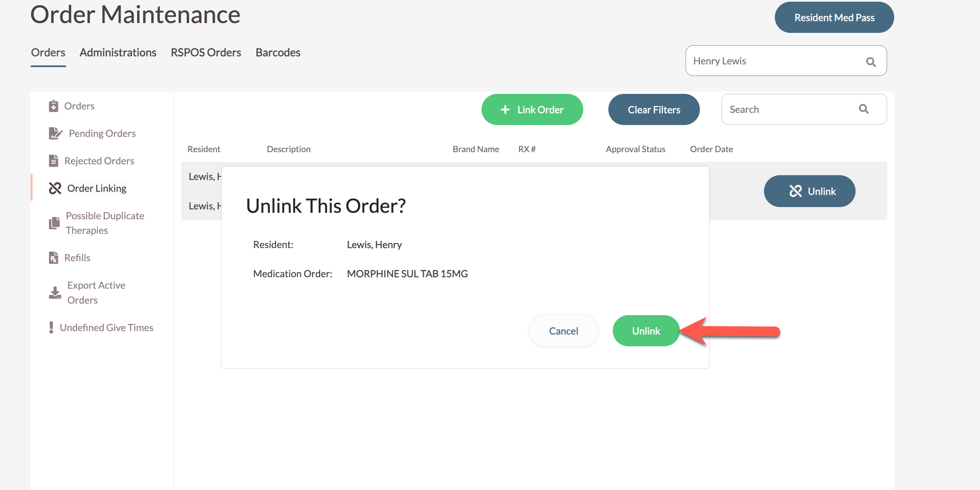This screenshot has width=980, height=490.
Task: Click the blue Unlink button in table row
Action: tap(809, 191)
